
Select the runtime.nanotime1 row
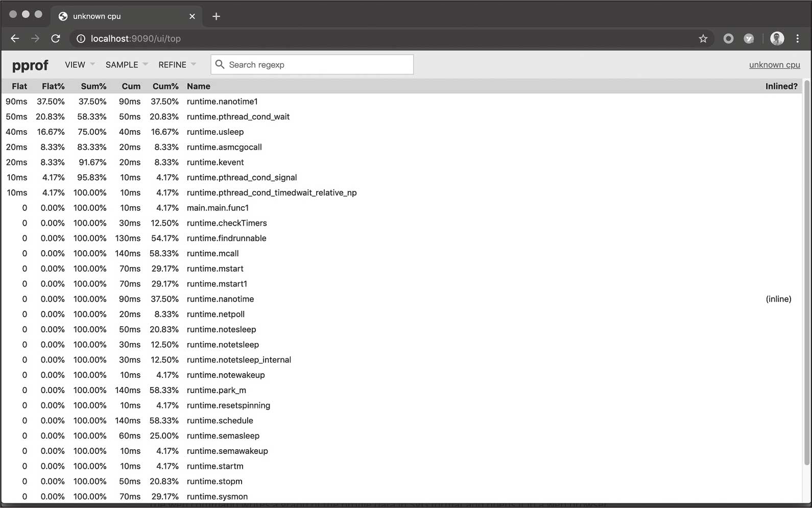[222, 102]
